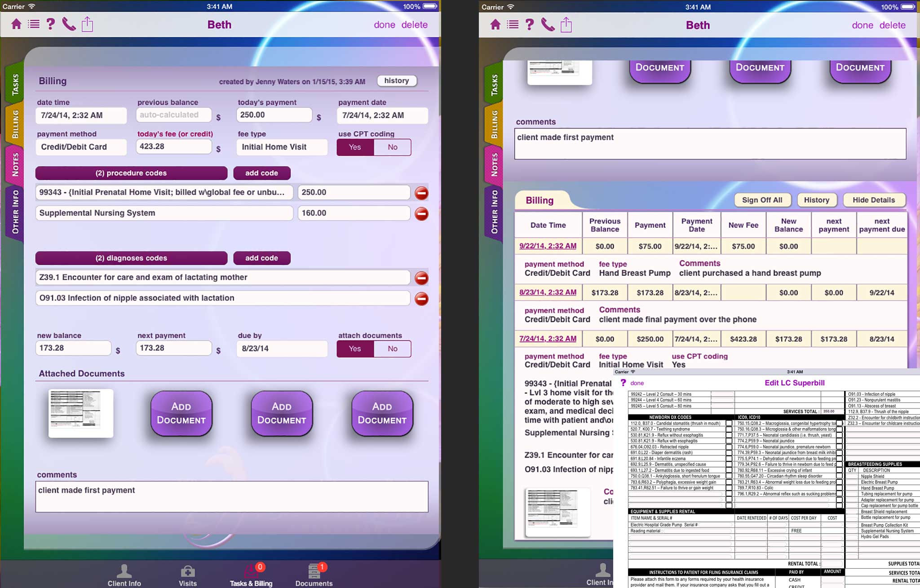
Task: Open the due by 8/23/14 date picker
Action: coord(282,349)
